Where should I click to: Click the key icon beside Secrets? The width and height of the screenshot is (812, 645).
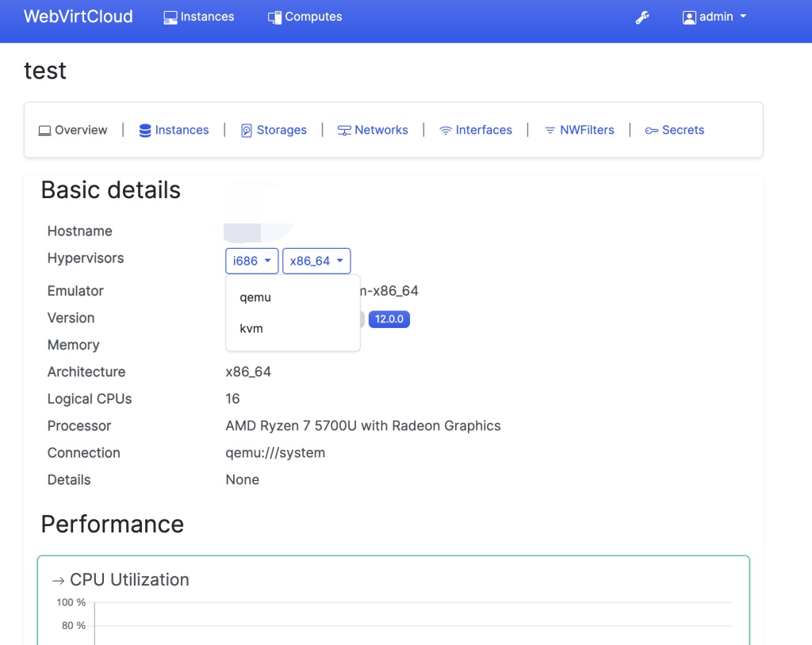651,131
